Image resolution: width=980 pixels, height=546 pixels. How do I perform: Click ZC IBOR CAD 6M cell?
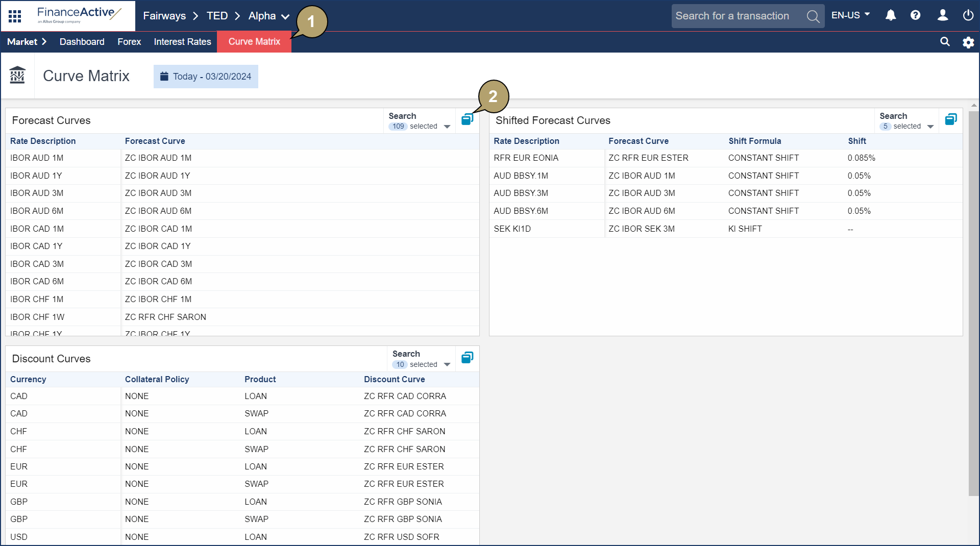click(158, 281)
